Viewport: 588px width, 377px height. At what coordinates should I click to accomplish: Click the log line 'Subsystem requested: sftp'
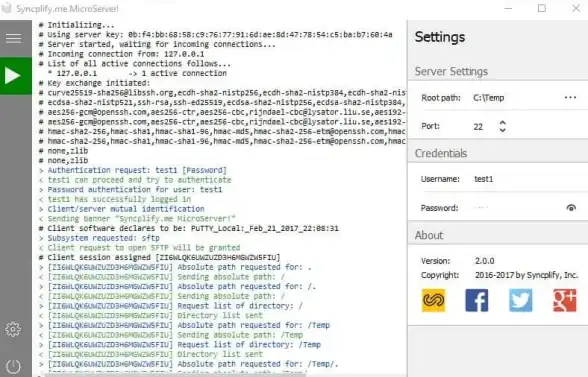coord(99,238)
